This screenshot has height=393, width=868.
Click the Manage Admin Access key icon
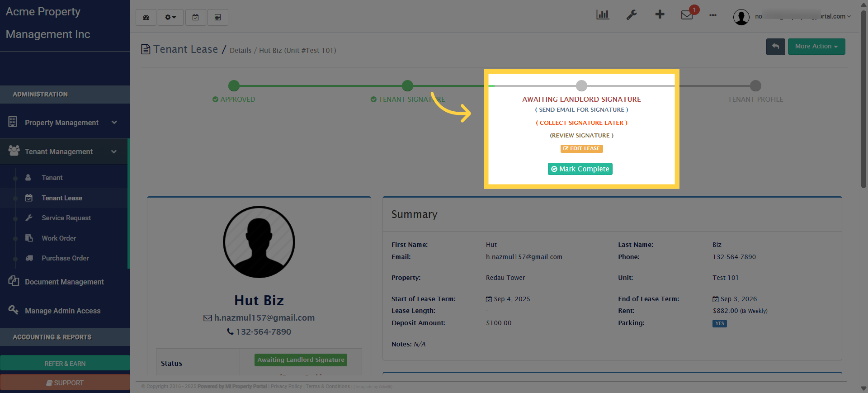pyautogui.click(x=14, y=310)
